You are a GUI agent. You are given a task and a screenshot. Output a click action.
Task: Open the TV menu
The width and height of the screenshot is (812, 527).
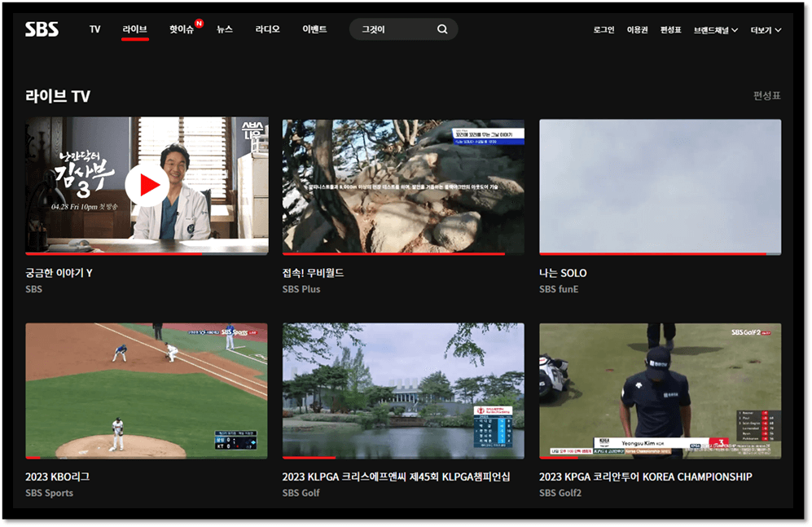94,29
